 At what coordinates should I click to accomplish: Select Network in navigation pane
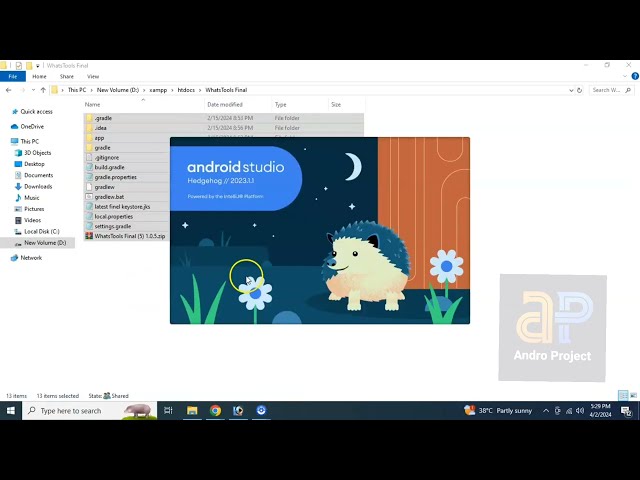[27, 258]
